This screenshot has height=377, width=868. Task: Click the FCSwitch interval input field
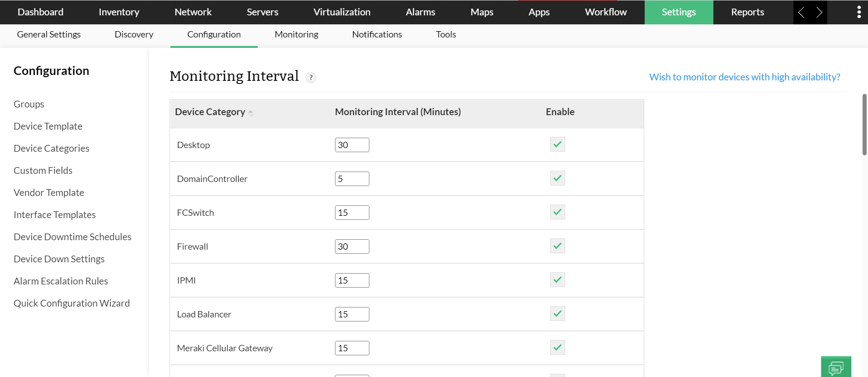352,213
